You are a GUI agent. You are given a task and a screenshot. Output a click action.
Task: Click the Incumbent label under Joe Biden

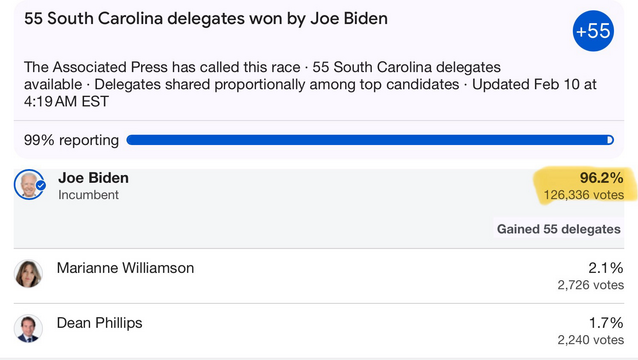(x=88, y=195)
